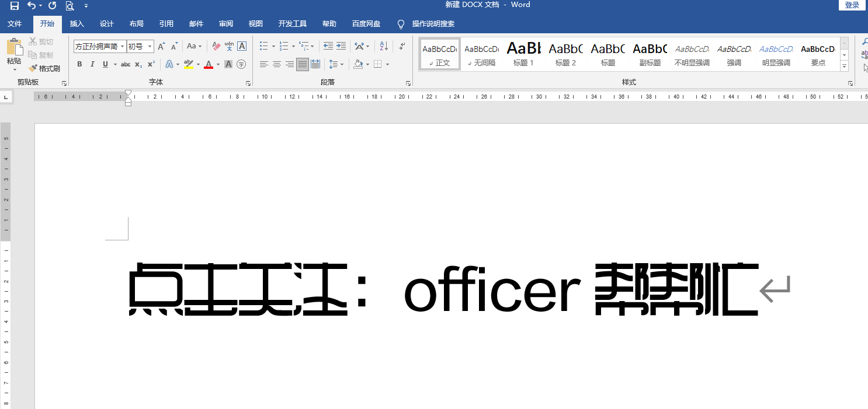Click the phonetic guide (wén) icon
Image resolution: width=868 pixels, height=409 pixels.
point(229,46)
